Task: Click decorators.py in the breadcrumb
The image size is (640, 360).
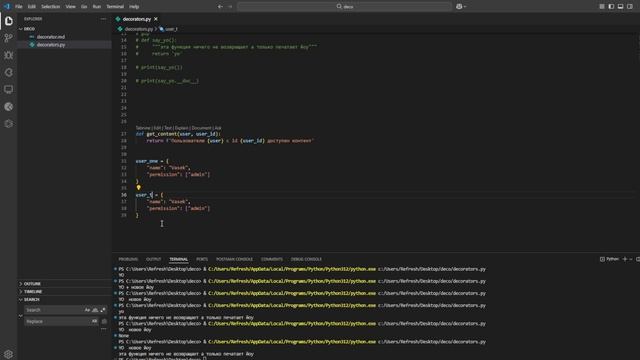Action: point(139,29)
